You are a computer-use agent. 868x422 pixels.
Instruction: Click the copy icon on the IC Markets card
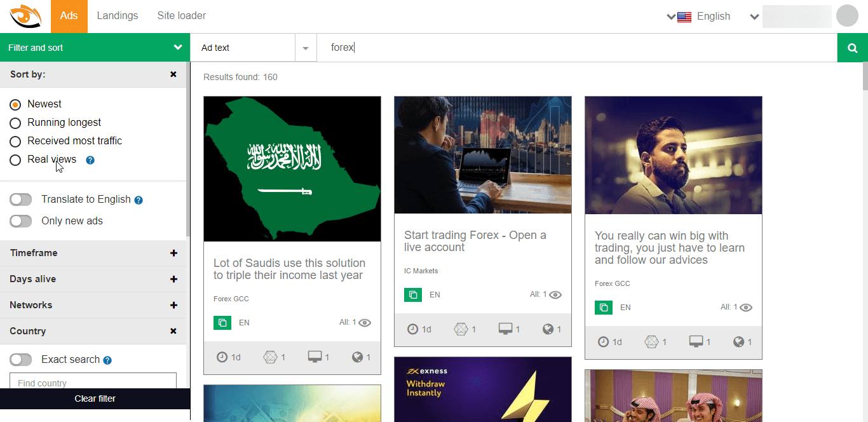pos(413,294)
